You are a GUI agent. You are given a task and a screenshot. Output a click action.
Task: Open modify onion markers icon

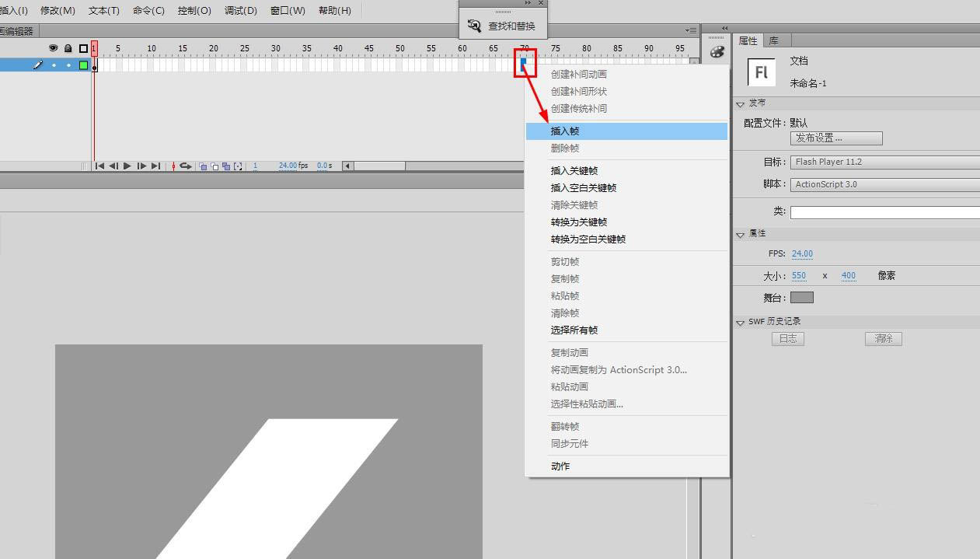tap(238, 166)
